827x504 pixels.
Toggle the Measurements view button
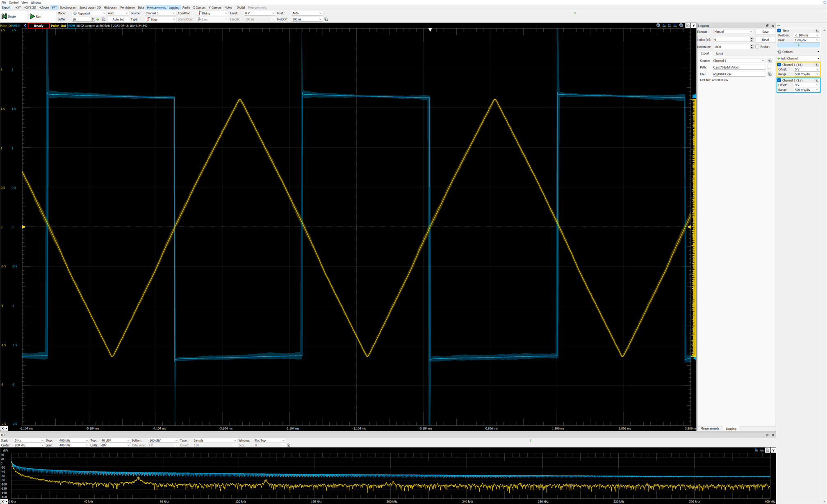[x=156, y=7]
